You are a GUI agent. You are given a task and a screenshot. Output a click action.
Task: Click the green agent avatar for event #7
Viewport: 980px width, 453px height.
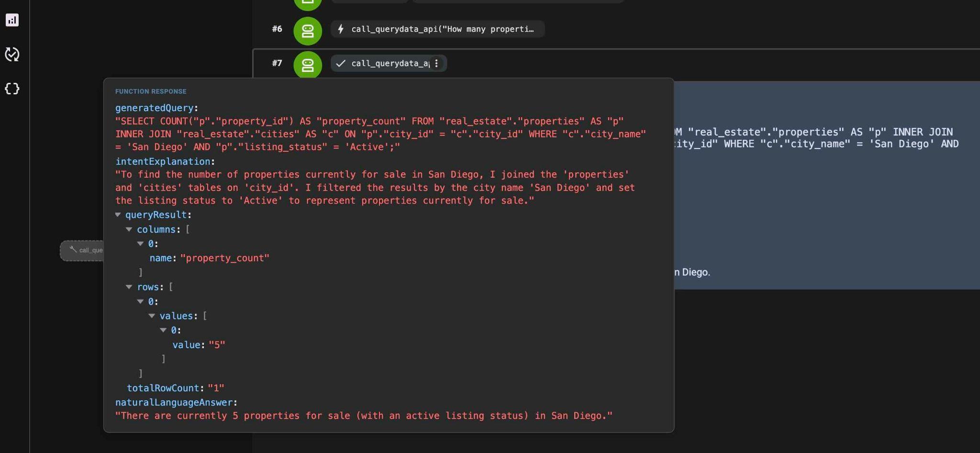click(308, 65)
